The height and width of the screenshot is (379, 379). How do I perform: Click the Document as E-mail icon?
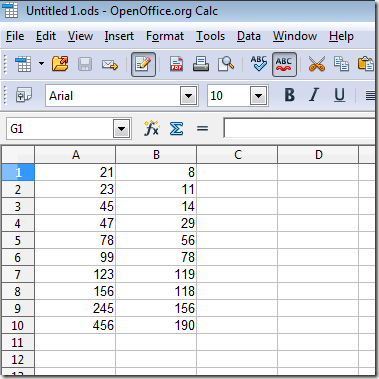tap(110, 64)
